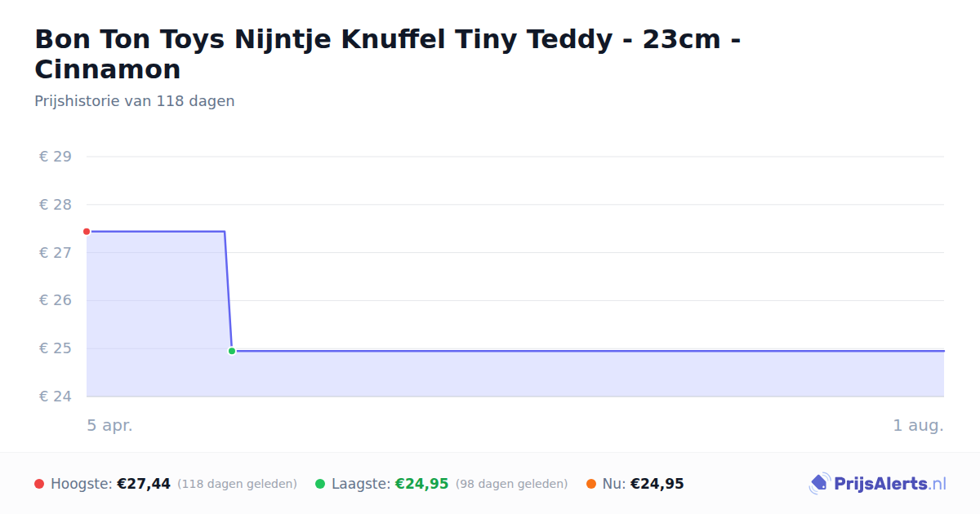
Task: Click the product title Bon Ton Toys Nijntje
Action: (388, 54)
